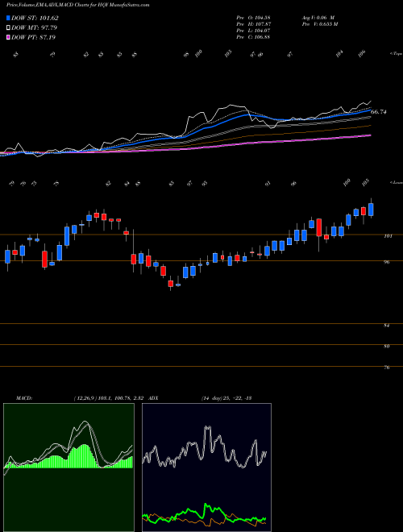Click the 'Avg V: 0.06 M' value
403x532 pixels.
tap(318, 18)
